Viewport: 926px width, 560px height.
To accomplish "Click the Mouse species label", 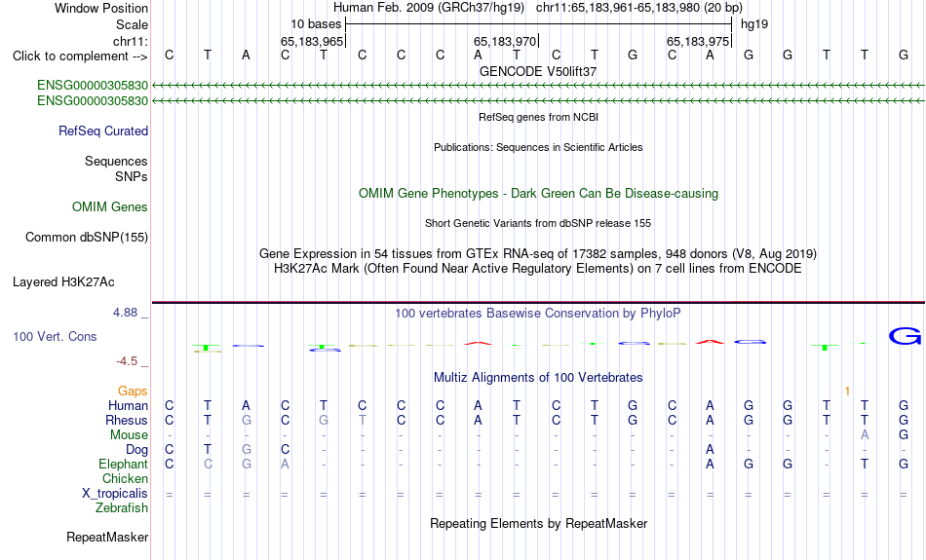I will pyautogui.click(x=129, y=435).
